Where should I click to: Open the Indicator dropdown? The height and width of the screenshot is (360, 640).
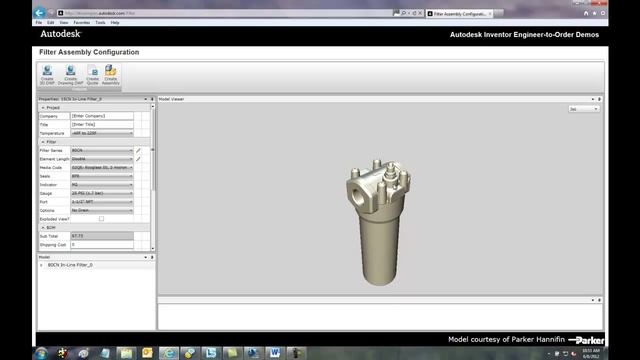[102, 184]
